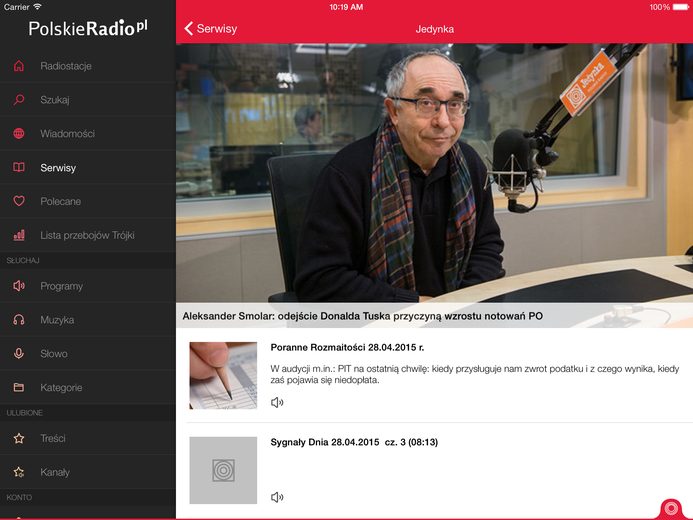Open the studio photo of Aleksander Smolar
Image resolution: width=693 pixels, height=520 pixels.
pos(434,173)
